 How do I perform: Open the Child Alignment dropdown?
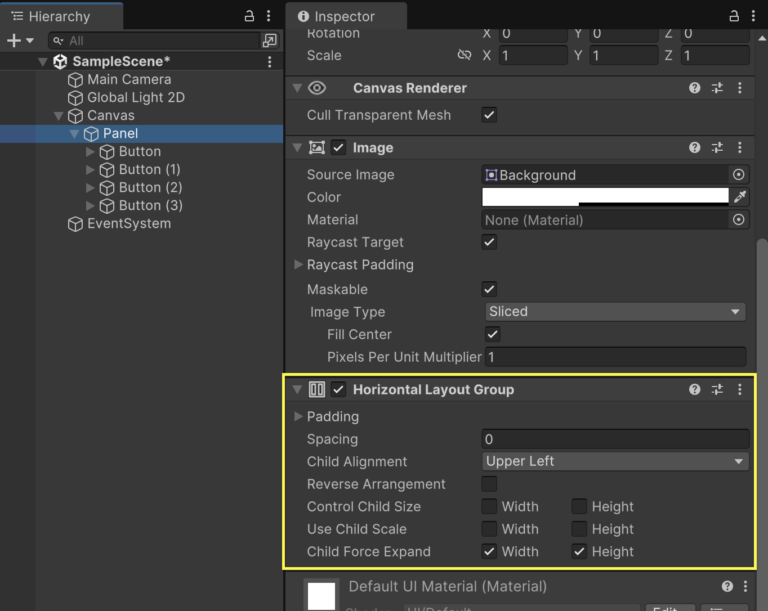[614, 462]
